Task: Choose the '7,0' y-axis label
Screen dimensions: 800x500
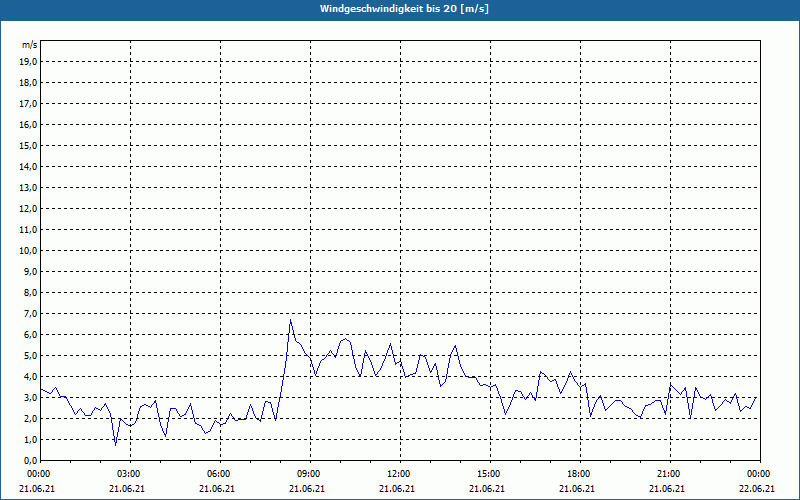Action: pyautogui.click(x=30, y=314)
